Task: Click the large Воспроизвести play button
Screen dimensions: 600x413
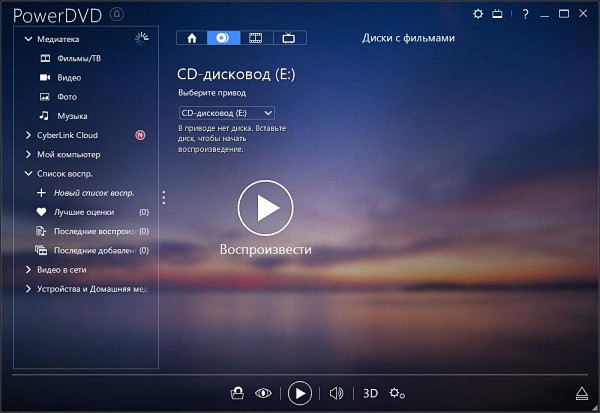Action: click(265, 208)
